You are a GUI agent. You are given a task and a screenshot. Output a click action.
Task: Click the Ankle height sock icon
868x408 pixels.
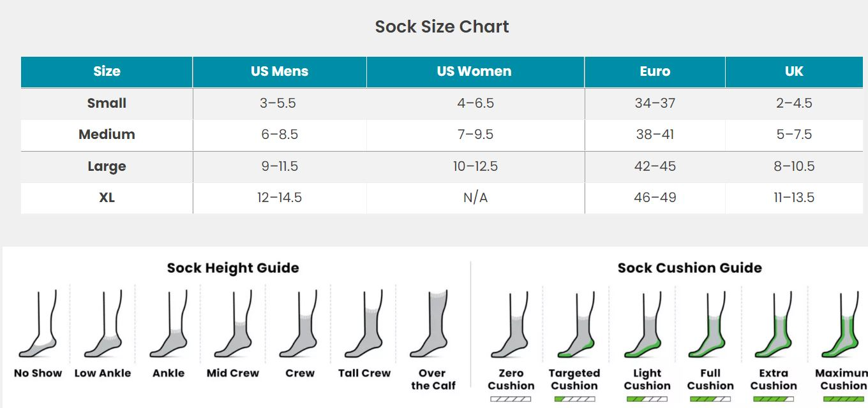click(x=168, y=324)
